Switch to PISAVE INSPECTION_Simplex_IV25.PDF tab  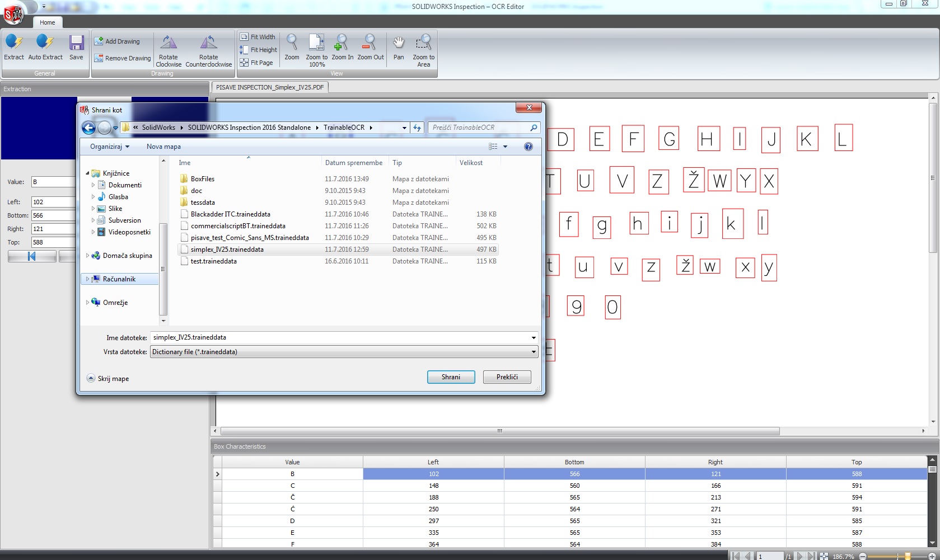pos(270,87)
